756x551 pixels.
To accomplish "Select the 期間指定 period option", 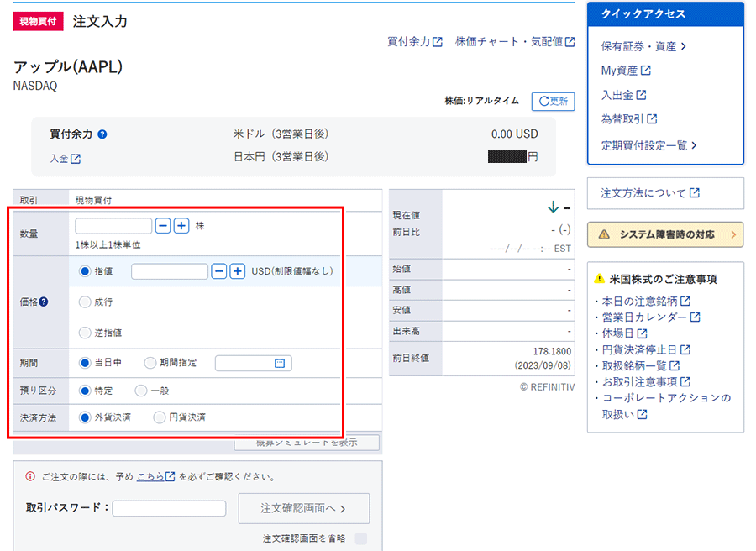I will click(x=150, y=363).
